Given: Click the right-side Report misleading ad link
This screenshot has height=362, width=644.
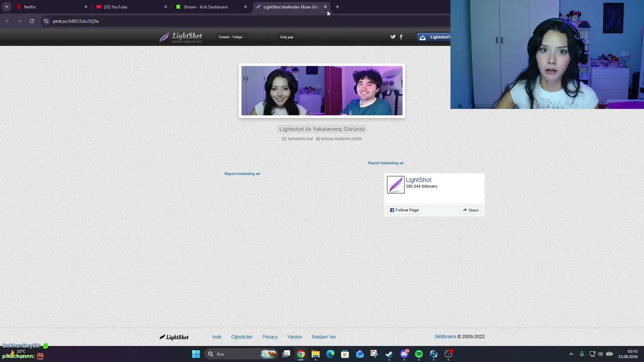Looking at the screenshot, I should 385,163.
